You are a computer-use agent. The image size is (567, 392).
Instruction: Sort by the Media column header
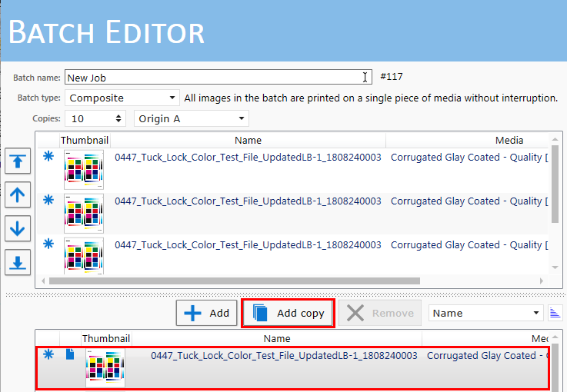click(x=509, y=140)
